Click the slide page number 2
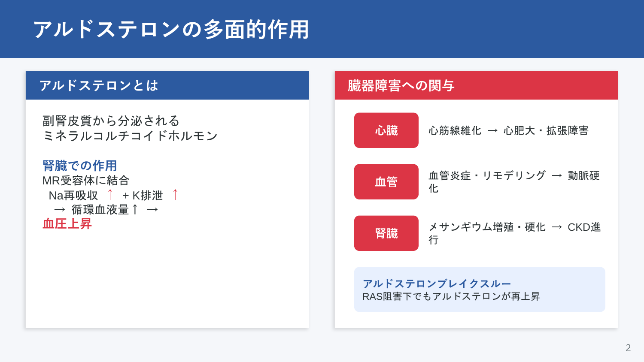This screenshot has height=362, width=644. [x=628, y=348]
